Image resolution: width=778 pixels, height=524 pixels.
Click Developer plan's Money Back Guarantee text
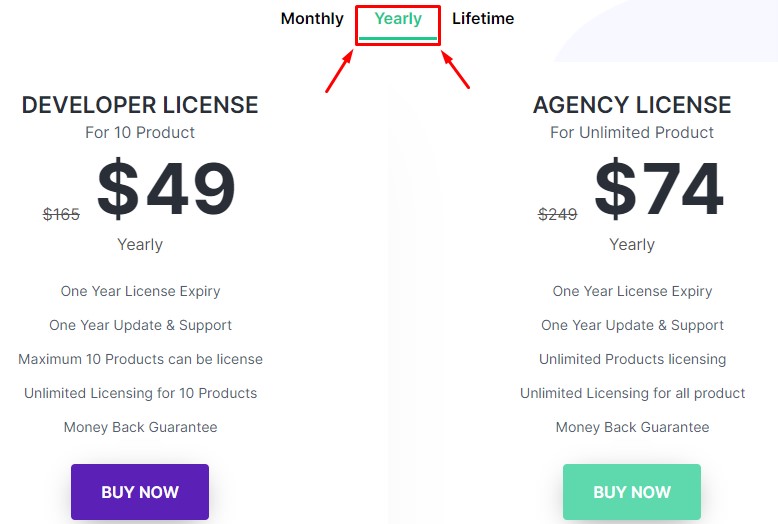(140, 427)
